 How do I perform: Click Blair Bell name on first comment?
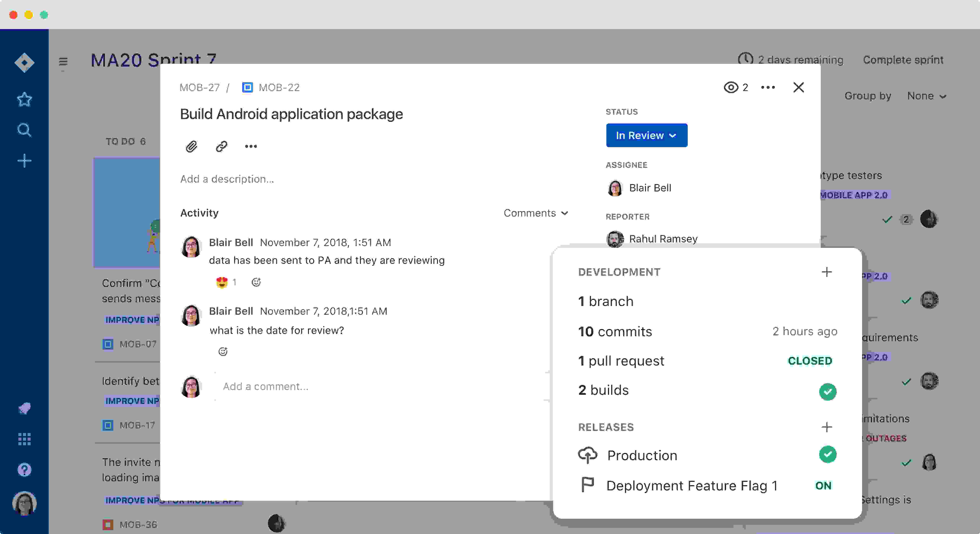pyautogui.click(x=231, y=243)
